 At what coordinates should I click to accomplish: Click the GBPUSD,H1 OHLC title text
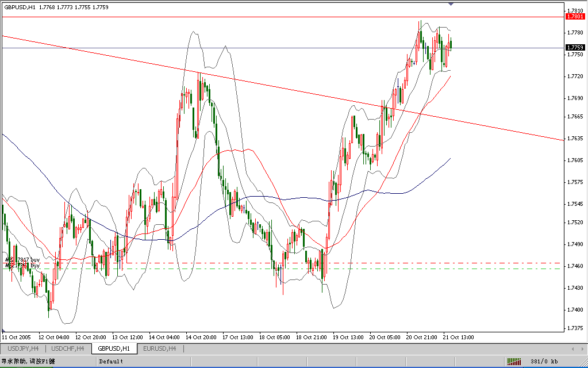pyautogui.click(x=56, y=7)
